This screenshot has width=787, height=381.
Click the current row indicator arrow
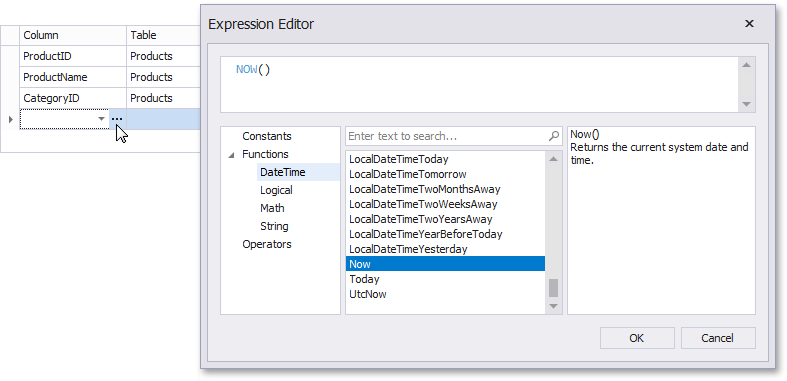pyautogui.click(x=11, y=119)
